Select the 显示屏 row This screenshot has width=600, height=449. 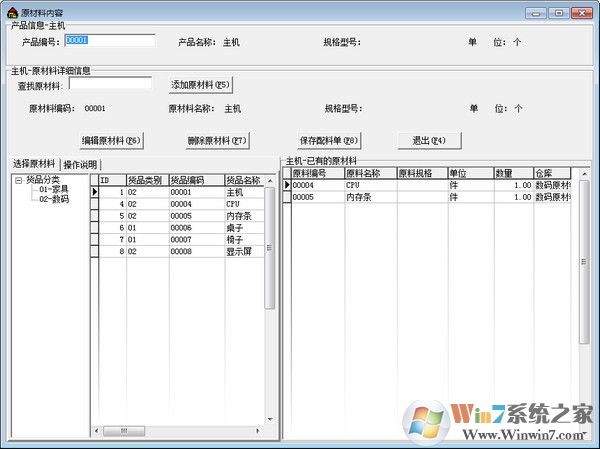[177, 251]
